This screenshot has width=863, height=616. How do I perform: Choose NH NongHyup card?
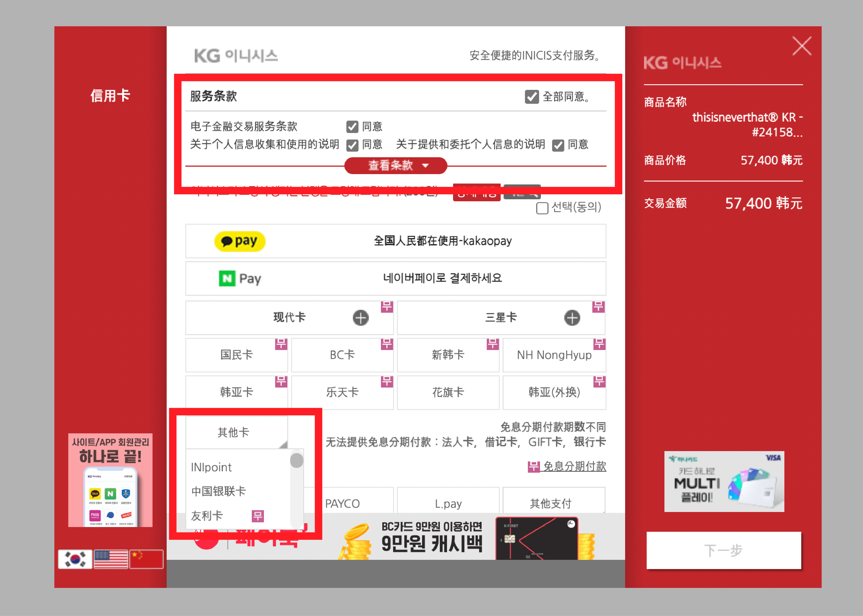click(554, 355)
